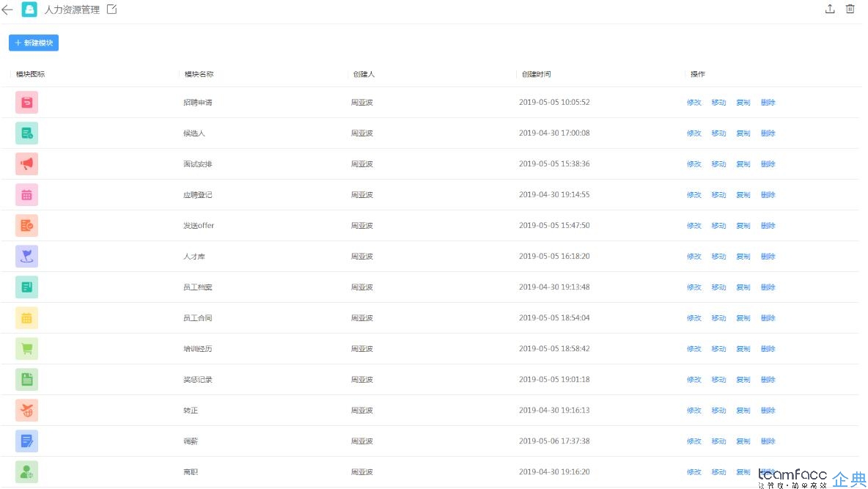Click the export/upload icon in header
The image size is (868, 489).
coord(830,9)
